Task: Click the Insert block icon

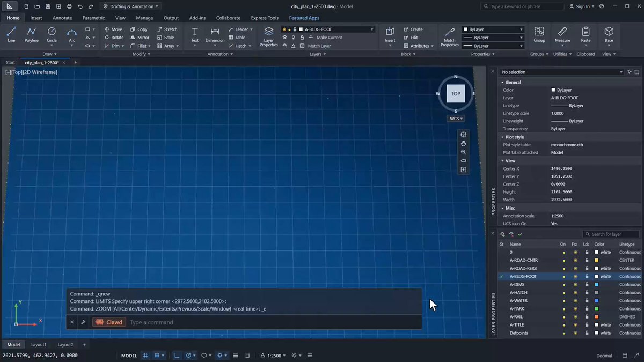Action: pyautogui.click(x=390, y=34)
